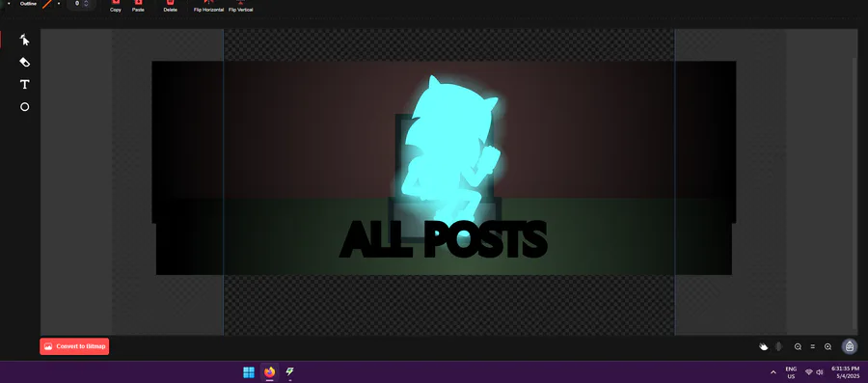Screen dimensions: 868x383
Task: Open the Windows Start menu
Action: pos(249,372)
